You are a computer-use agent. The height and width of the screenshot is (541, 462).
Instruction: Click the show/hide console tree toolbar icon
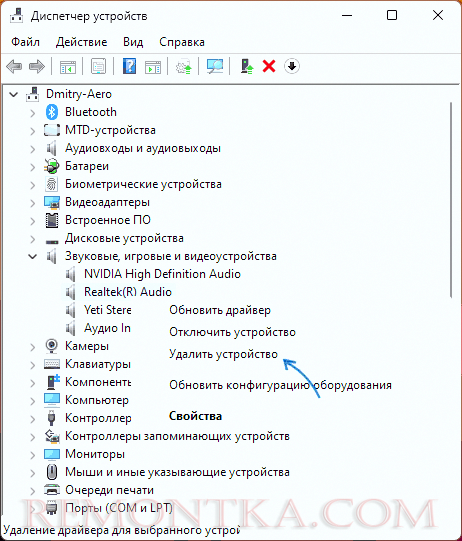(x=68, y=66)
